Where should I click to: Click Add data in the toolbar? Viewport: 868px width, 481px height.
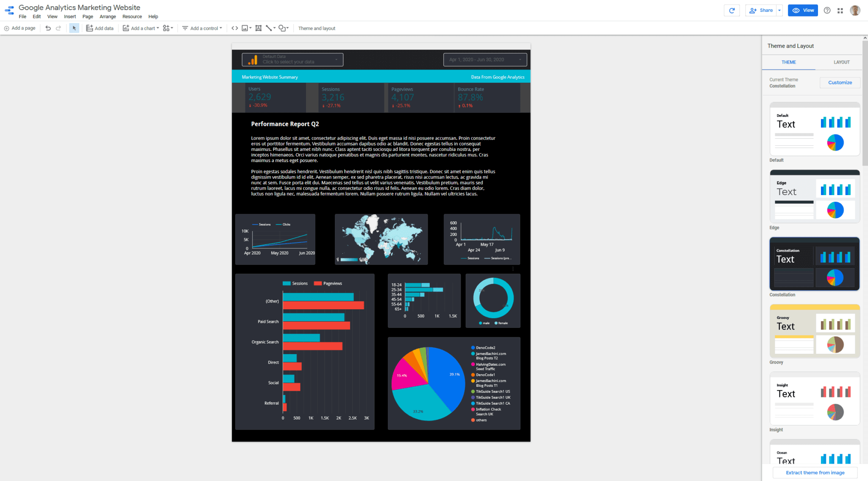[100, 28]
